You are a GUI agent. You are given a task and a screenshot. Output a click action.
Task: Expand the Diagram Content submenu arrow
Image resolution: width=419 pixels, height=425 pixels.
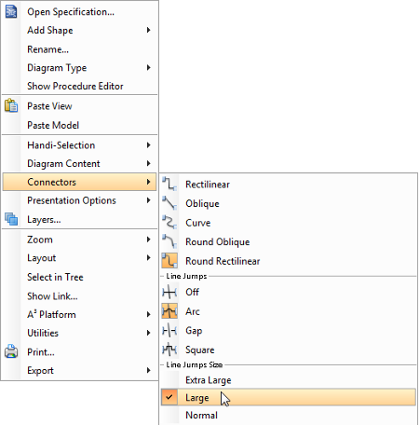pos(148,163)
